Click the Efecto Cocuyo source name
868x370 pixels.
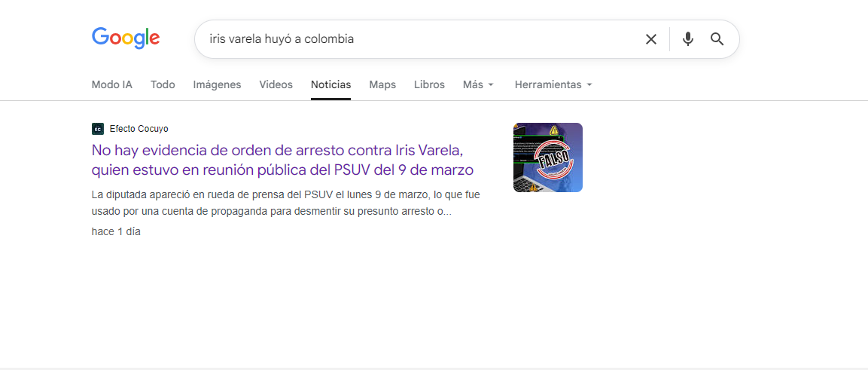139,129
